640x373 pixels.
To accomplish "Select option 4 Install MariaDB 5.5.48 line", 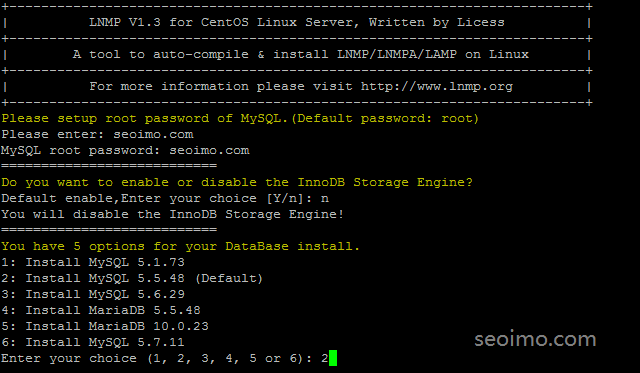I will 101,310.
